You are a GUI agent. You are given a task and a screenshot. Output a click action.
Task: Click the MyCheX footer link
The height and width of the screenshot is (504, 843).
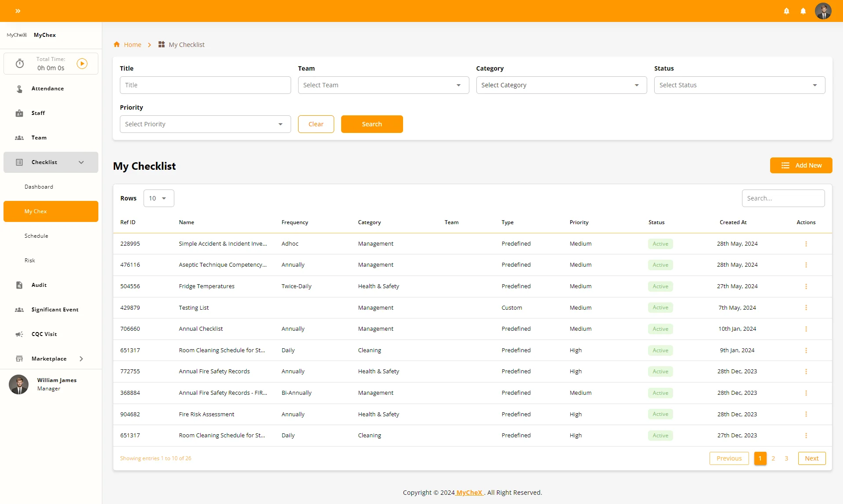pyautogui.click(x=469, y=493)
